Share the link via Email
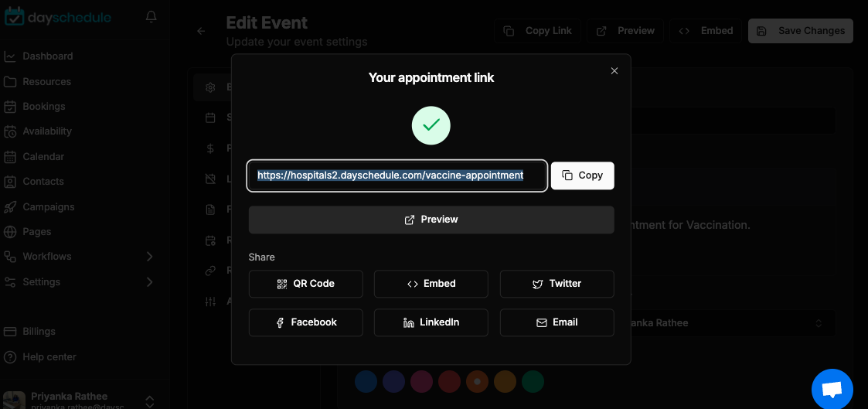Screen dimensions: 868x409 (557, 322)
